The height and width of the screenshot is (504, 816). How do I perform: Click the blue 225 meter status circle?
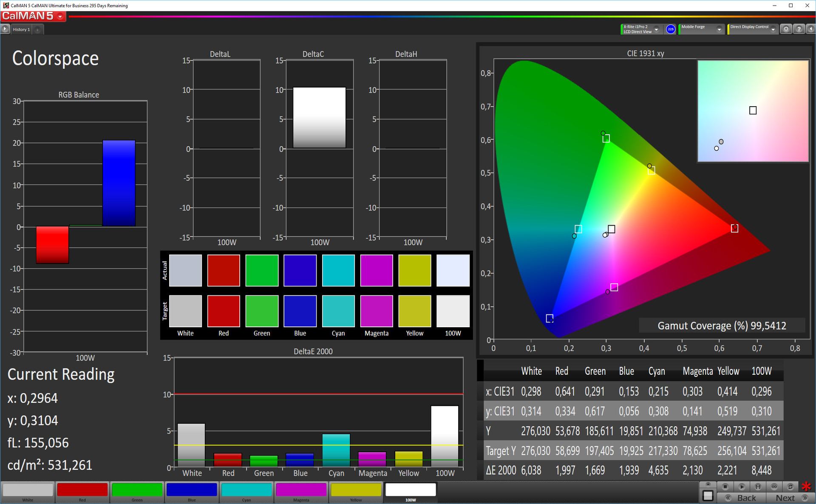[671, 29]
